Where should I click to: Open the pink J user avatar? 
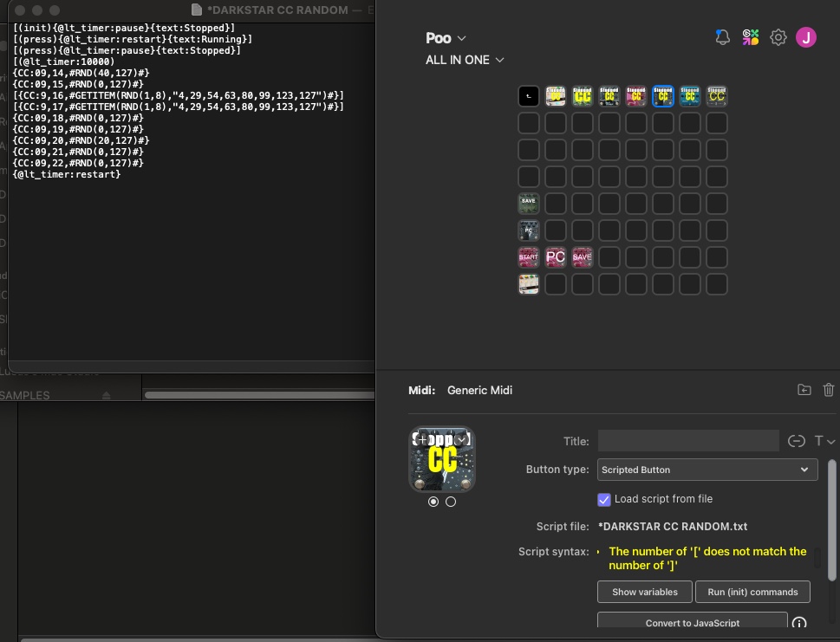805,37
